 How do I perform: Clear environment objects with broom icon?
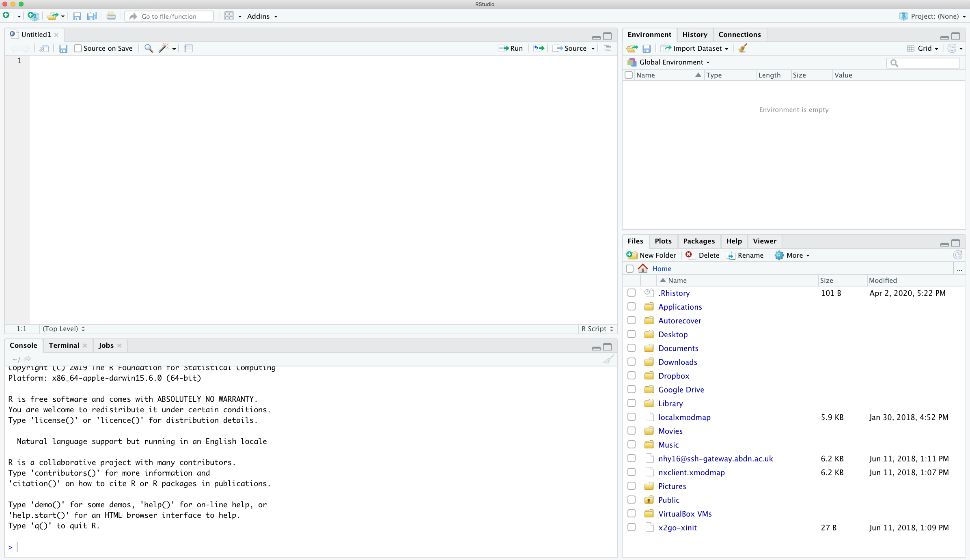pyautogui.click(x=743, y=48)
